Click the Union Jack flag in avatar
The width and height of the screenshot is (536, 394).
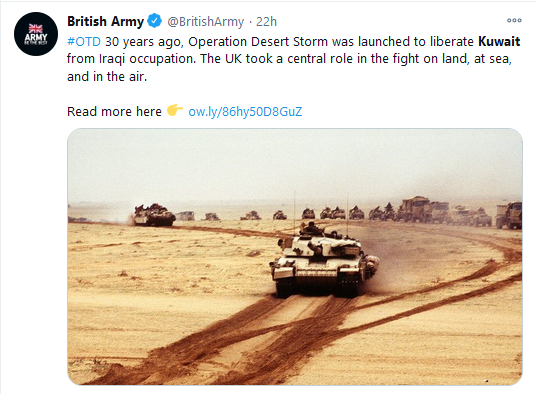pyautogui.click(x=36, y=28)
